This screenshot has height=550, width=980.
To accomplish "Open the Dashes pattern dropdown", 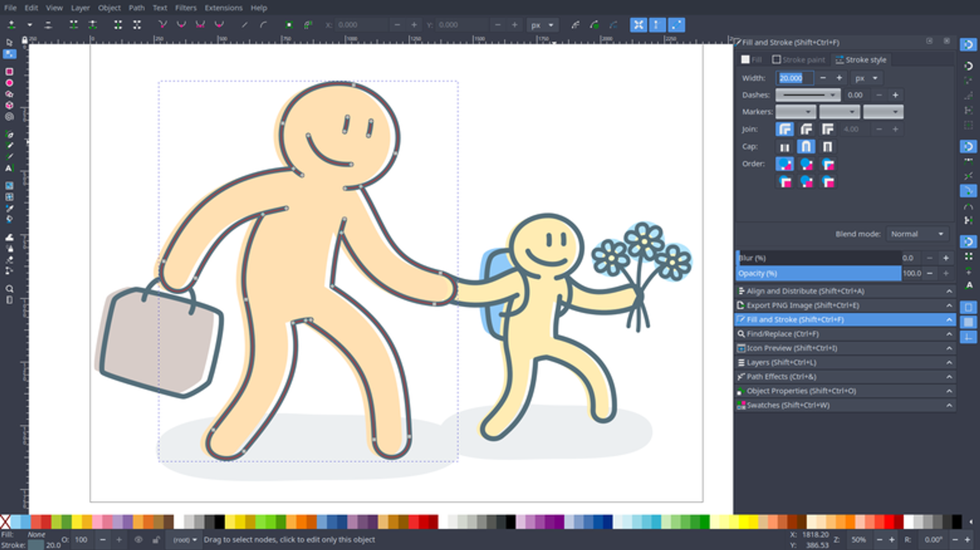I will (808, 95).
